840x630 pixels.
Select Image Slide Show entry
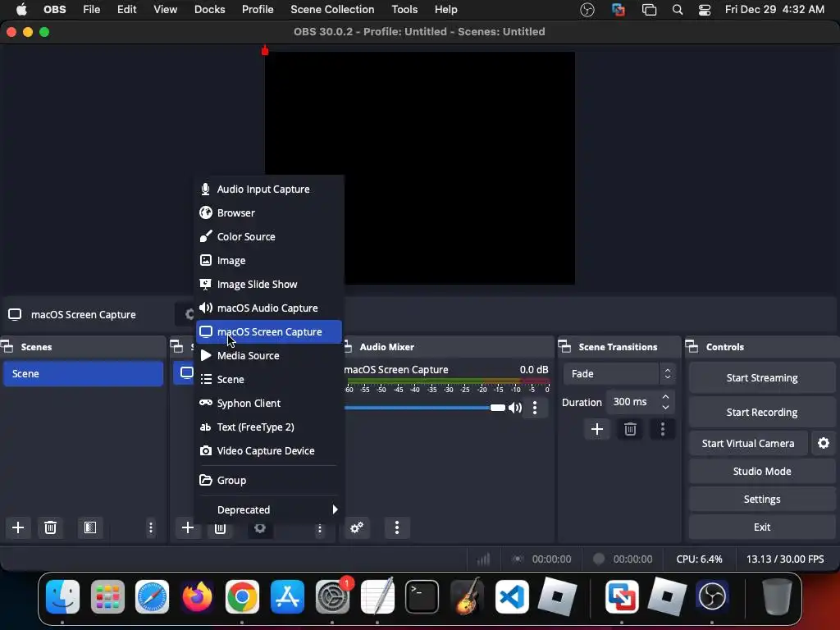(x=268, y=284)
